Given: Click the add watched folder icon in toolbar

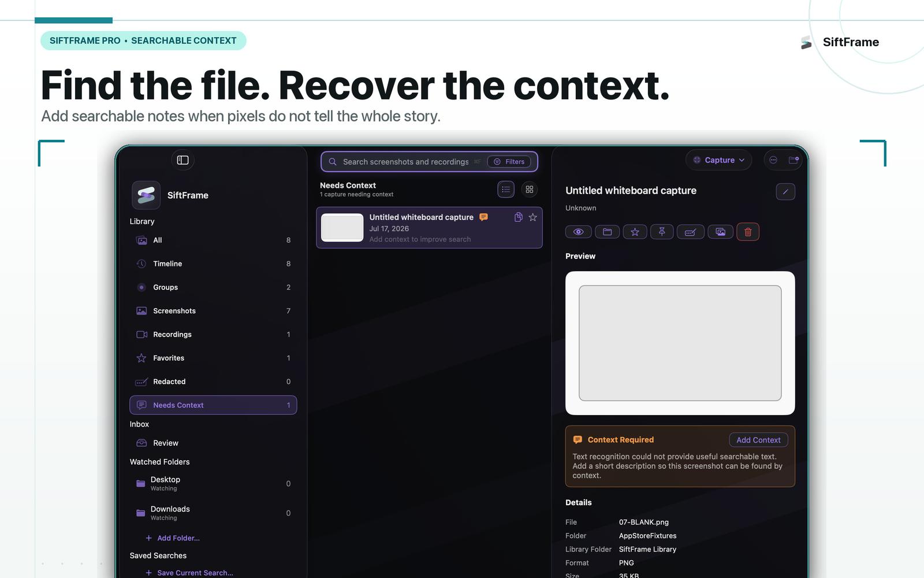Looking at the screenshot, I should (793, 160).
